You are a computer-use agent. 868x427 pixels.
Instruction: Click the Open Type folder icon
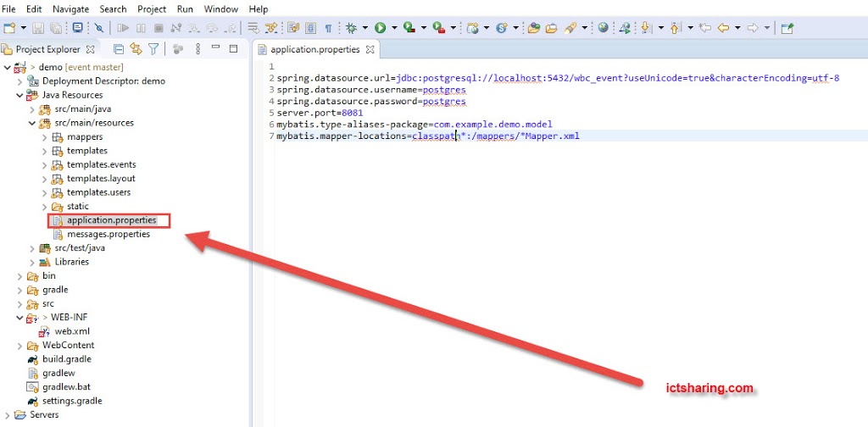(x=534, y=28)
